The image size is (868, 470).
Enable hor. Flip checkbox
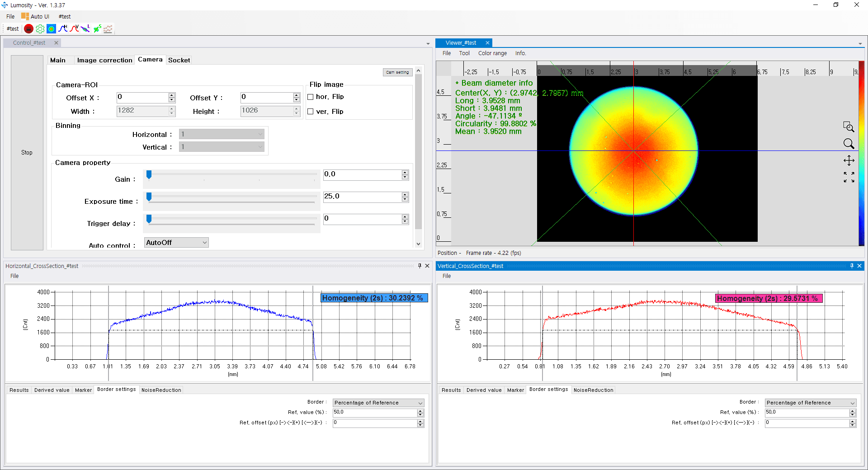click(x=311, y=97)
